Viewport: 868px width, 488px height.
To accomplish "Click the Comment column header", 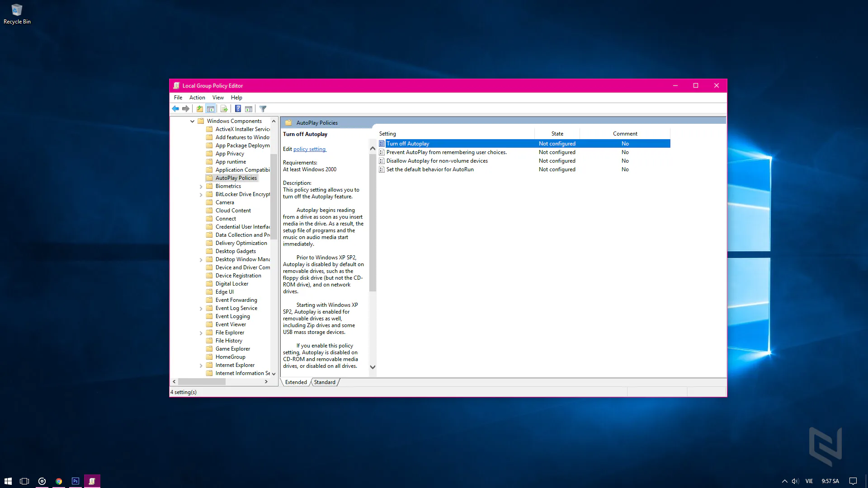I will 625,134.
